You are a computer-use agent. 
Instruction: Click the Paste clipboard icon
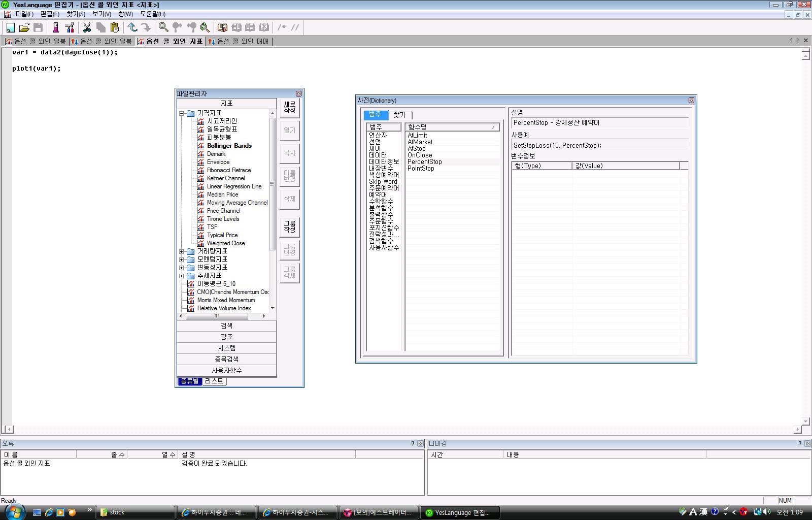(114, 27)
